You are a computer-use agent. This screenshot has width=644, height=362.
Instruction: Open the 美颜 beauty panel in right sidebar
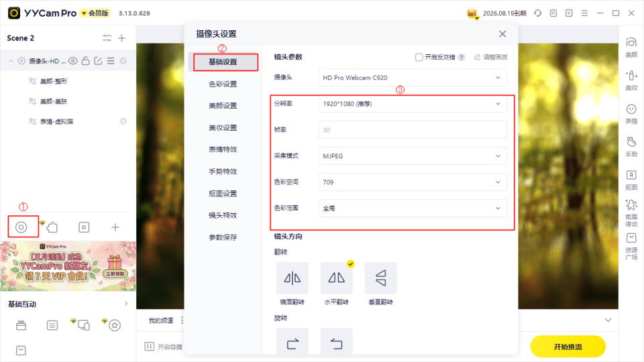tap(631, 47)
